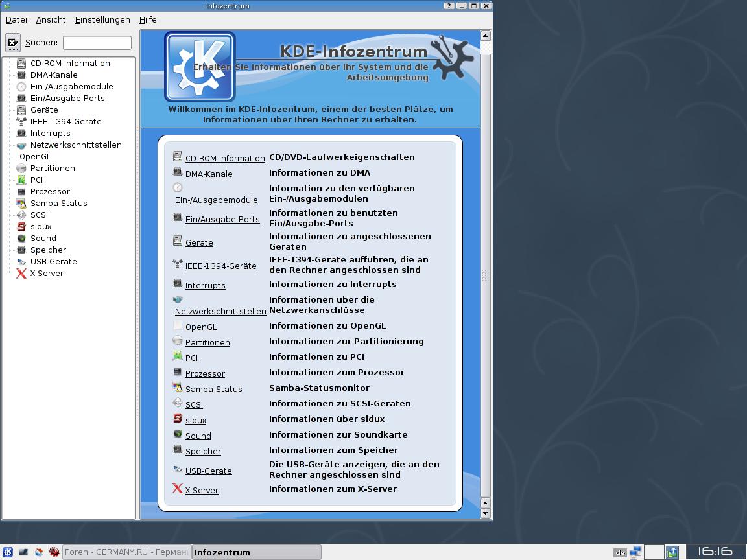Screen dimensions: 747x560
Task: Click the Information zu DMA description text
Action: [x=319, y=173]
